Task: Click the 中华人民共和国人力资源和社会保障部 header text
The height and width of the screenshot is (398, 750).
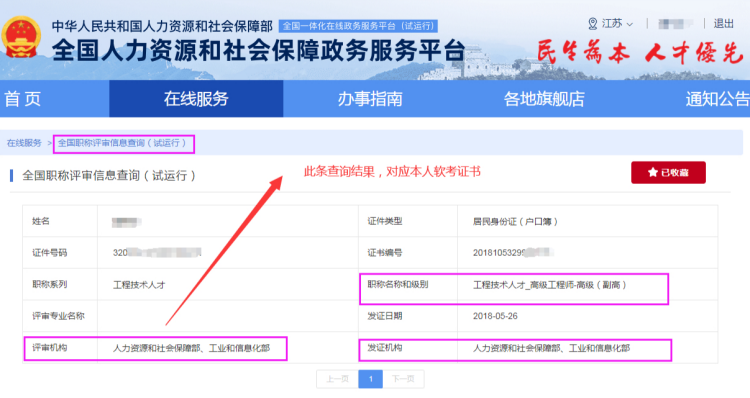Action: coord(162,26)
